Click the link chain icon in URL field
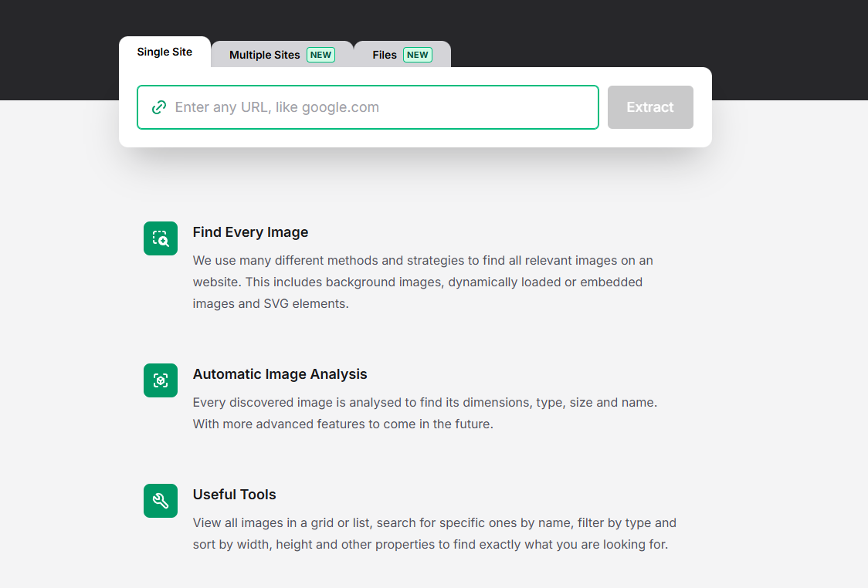 pos(159,107)
